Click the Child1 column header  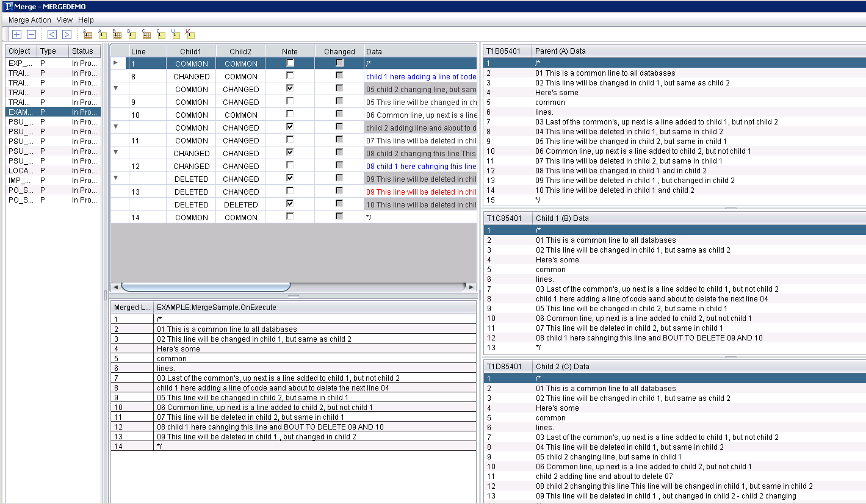[190, 52]
